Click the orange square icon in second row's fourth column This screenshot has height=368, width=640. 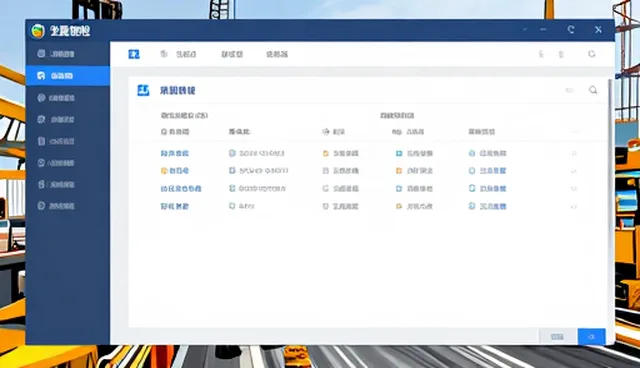coord(399,171)
